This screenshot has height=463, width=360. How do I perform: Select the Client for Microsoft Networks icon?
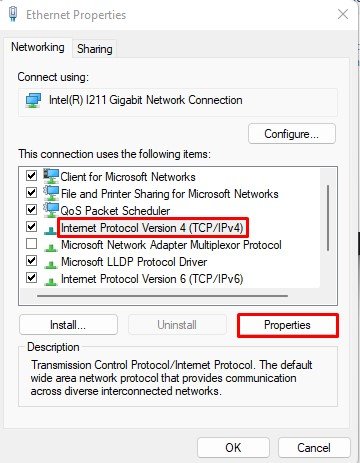51,176
